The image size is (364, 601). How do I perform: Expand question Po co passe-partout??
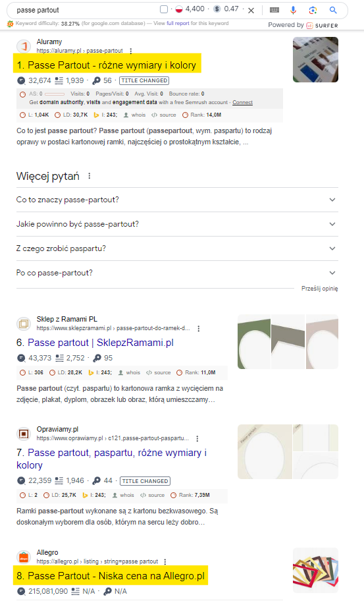point(177,273)
